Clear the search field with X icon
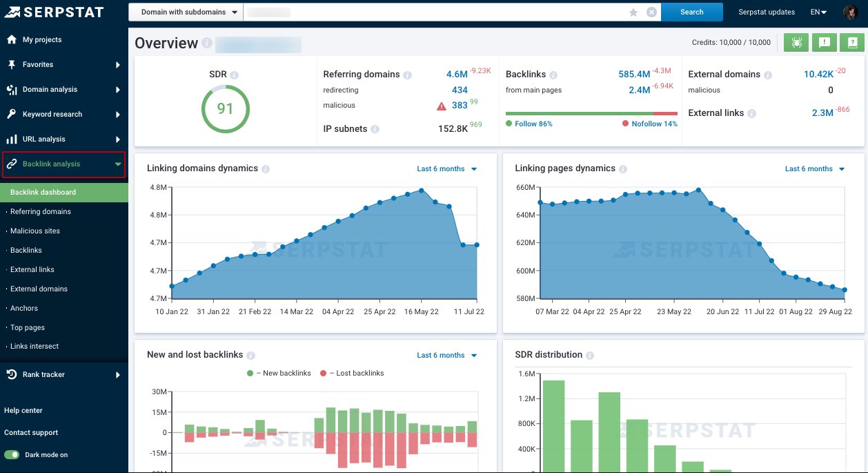The image size is (868, 473). tap(651, 12)
